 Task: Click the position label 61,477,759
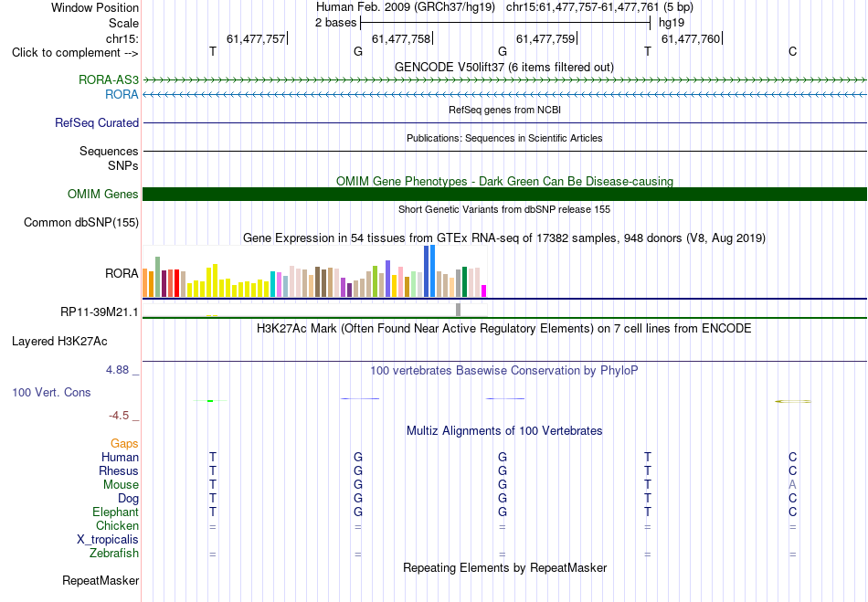tap(545, 38)
